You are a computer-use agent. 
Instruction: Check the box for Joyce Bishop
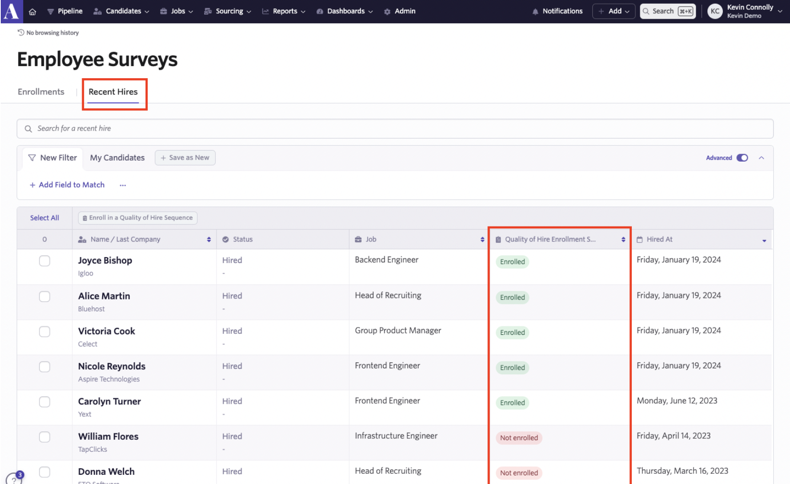tap(44, 261)
